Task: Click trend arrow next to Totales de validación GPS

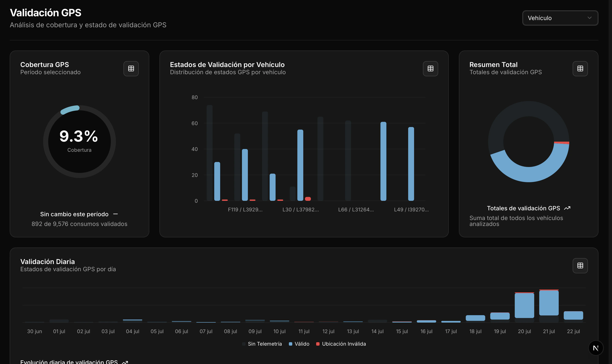Action: (x=567, y=208)
